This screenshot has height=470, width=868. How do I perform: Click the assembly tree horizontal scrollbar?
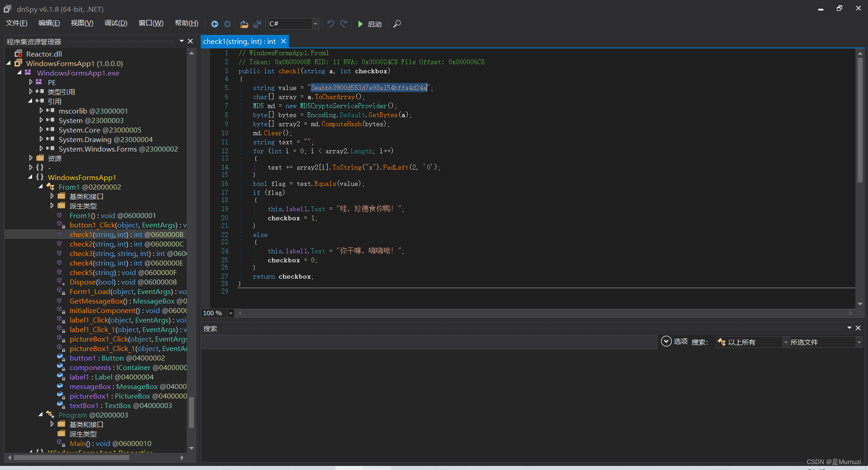(x=71, y=457)
